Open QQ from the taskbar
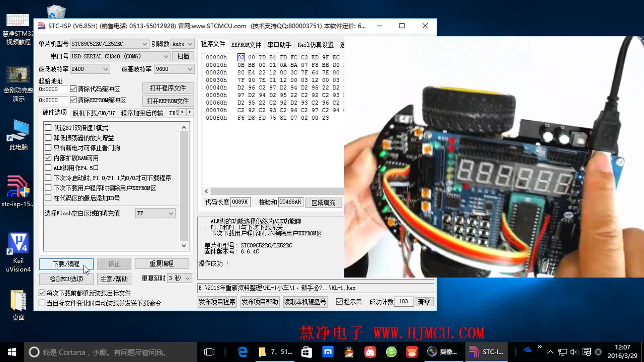 [x=349, y=352]
